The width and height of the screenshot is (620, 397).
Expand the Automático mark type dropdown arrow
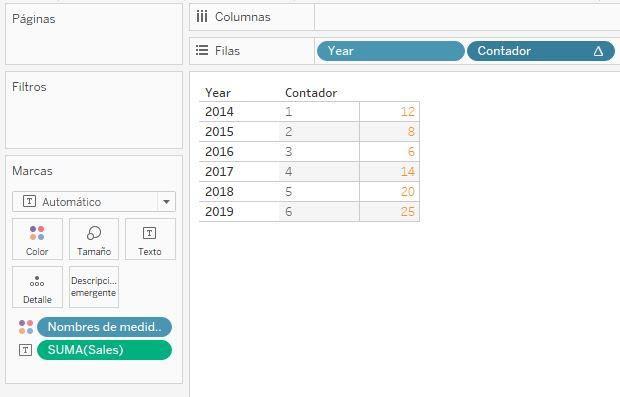[x=166, y=202]
